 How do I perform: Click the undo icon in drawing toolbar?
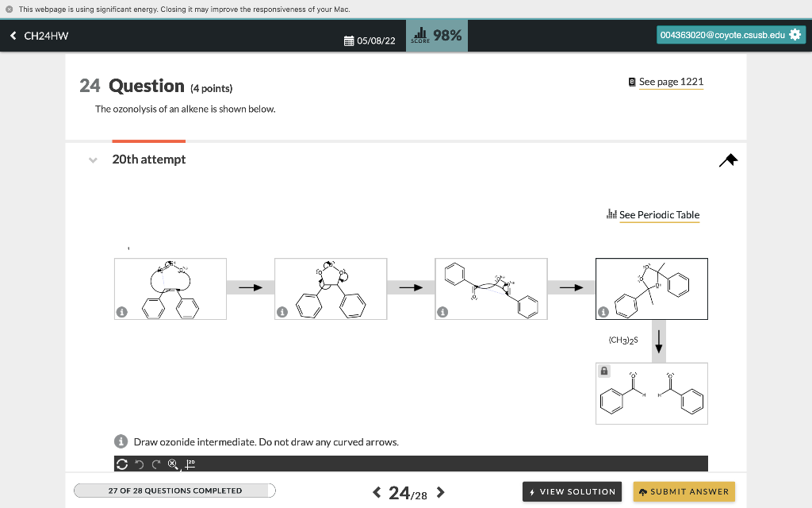(x=140, y=464)
